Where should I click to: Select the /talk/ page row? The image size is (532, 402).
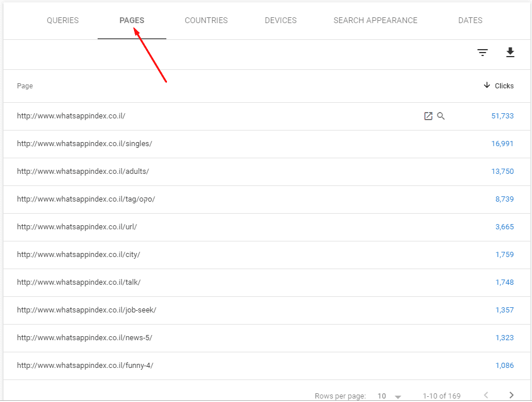[x=267, y=282]
